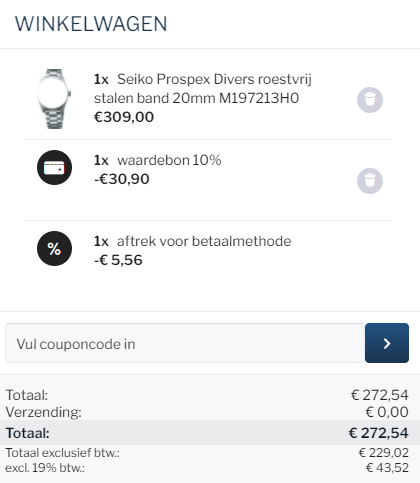420x483 pixels.
Task: Click the Verzending € 0,00 shipping row
Action: point(207,412)
